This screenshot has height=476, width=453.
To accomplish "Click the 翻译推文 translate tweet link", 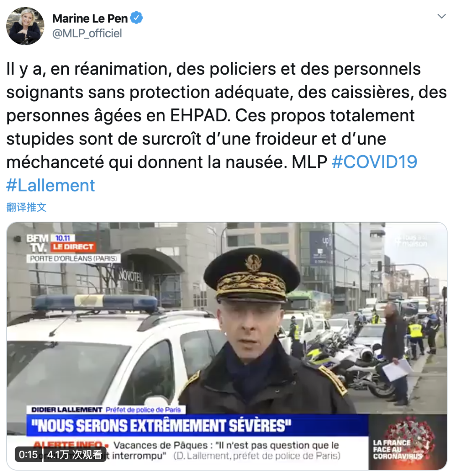I will pyautogui.click(x=26, y=207).
